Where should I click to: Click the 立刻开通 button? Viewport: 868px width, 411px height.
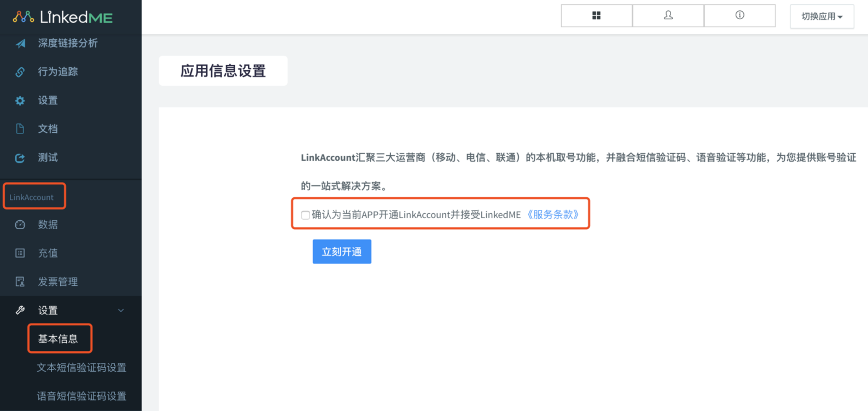coord(342,251)
